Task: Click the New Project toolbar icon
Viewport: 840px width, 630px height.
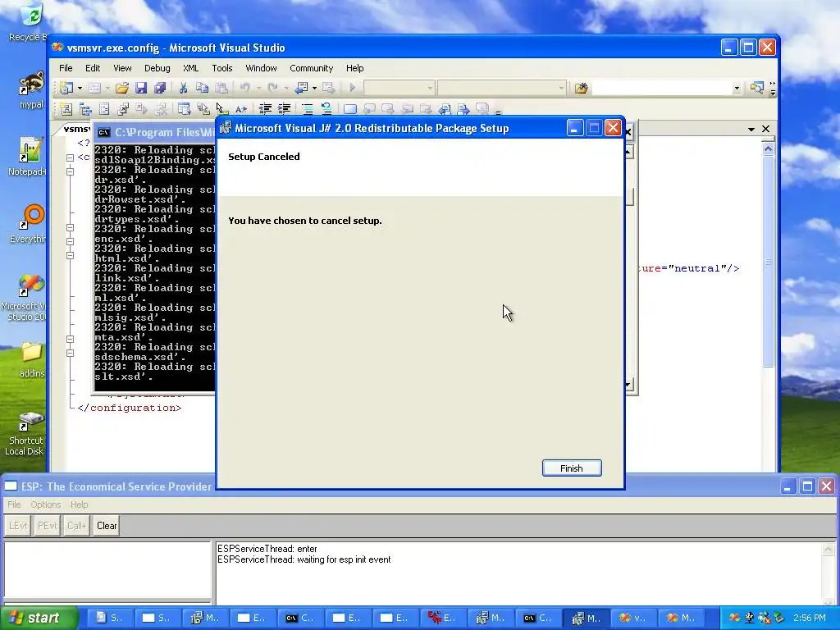Action: [66, 88]
